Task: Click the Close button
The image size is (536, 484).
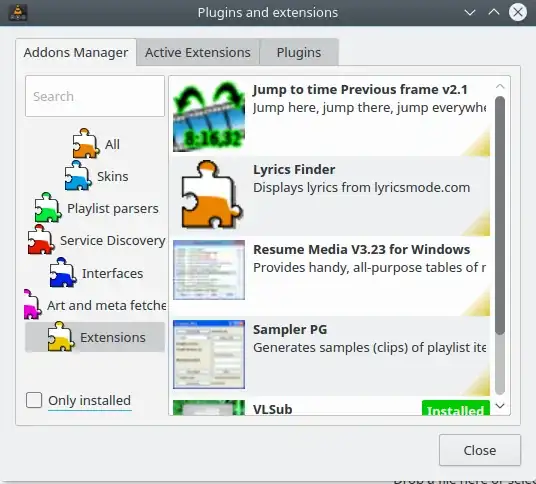Action: 480,450
